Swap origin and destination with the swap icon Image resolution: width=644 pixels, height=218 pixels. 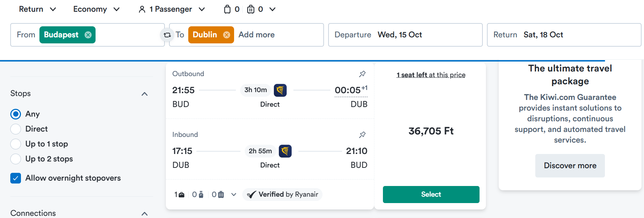pos(167,35)
